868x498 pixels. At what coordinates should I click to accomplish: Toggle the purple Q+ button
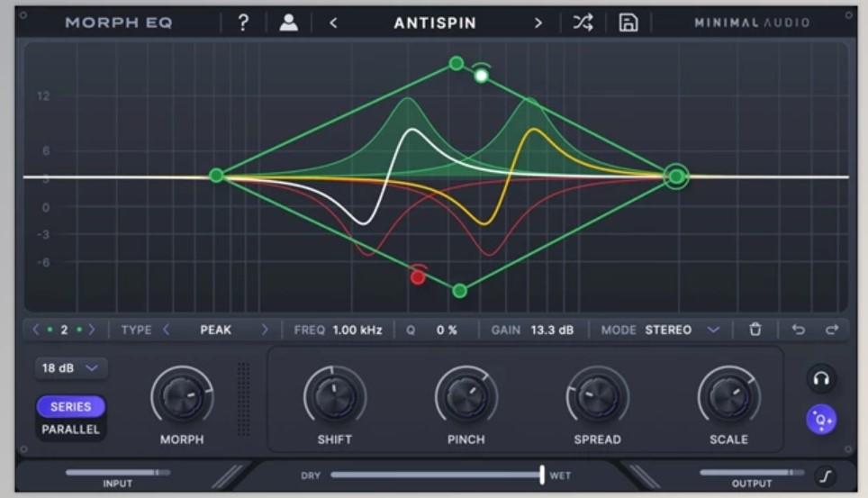click(x=820, y=420)
